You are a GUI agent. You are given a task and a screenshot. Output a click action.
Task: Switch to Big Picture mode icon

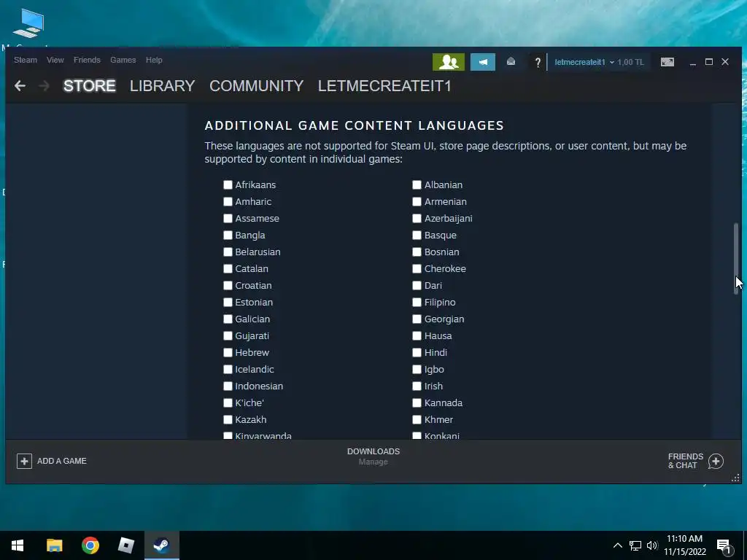(667, 62)
